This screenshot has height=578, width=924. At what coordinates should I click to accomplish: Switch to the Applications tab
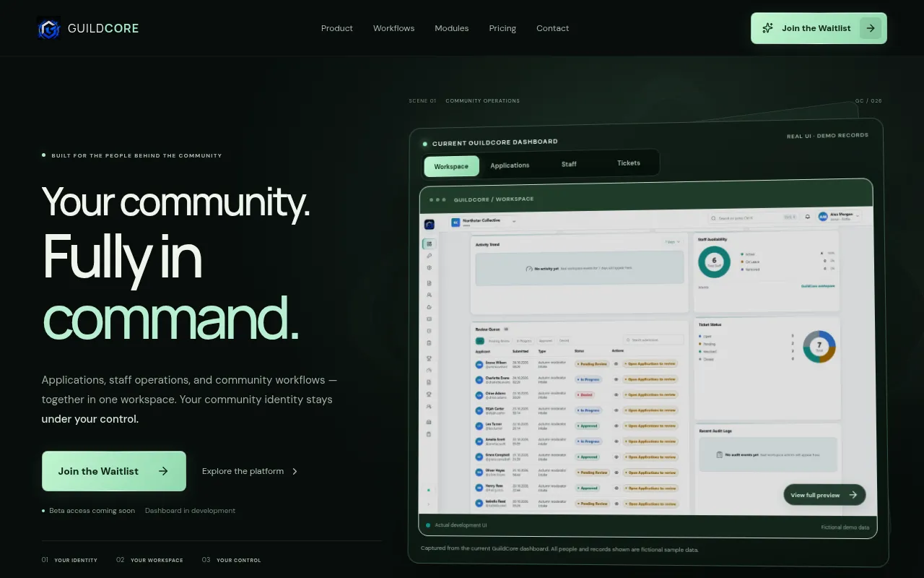point(510,165)
